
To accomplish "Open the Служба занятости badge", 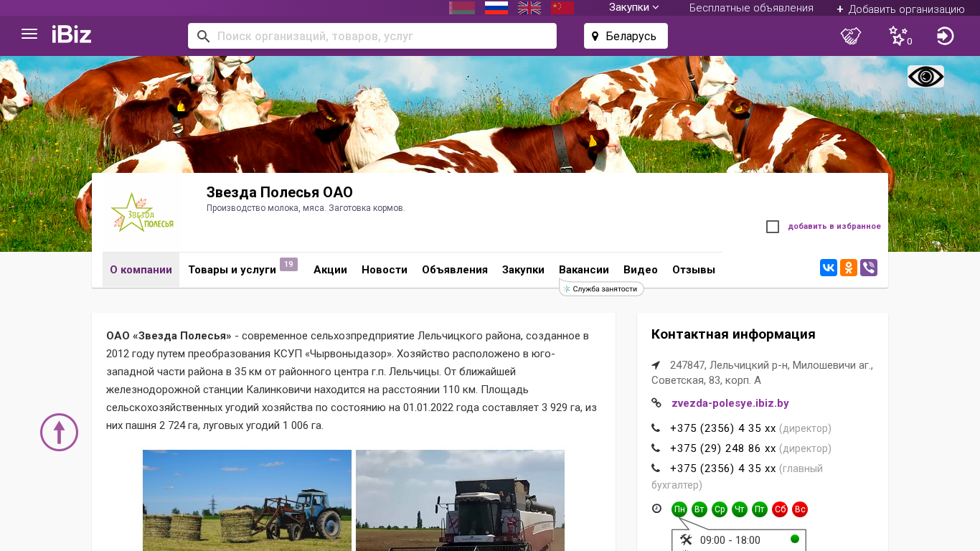I will pos(602,288).
